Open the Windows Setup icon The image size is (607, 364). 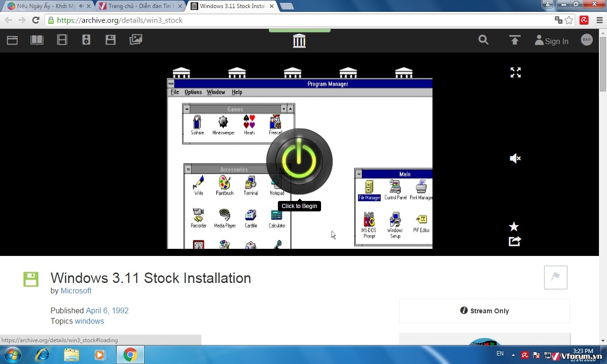[395, 226]
